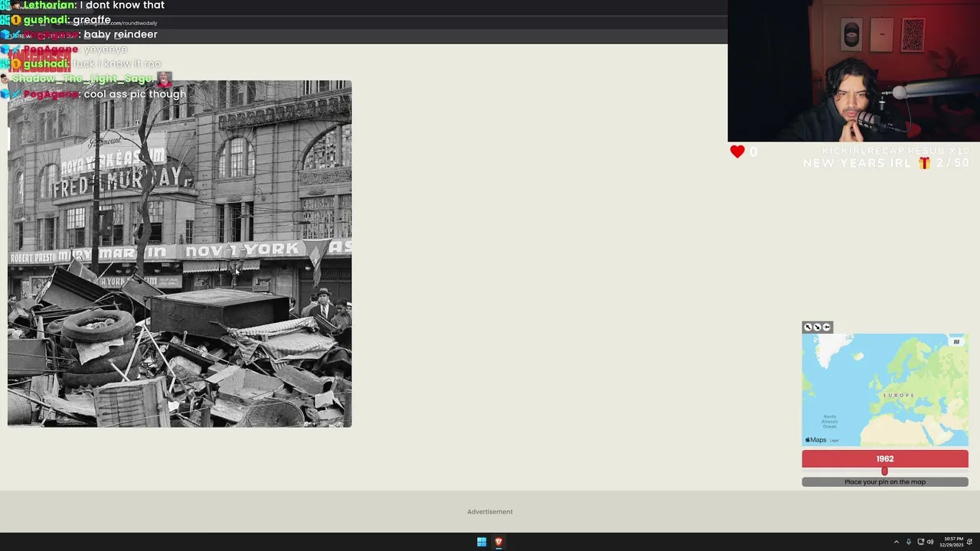Click the chat message 'baby reindeer'
This screenshot has height=551, width=980.
tap(120, 34)
